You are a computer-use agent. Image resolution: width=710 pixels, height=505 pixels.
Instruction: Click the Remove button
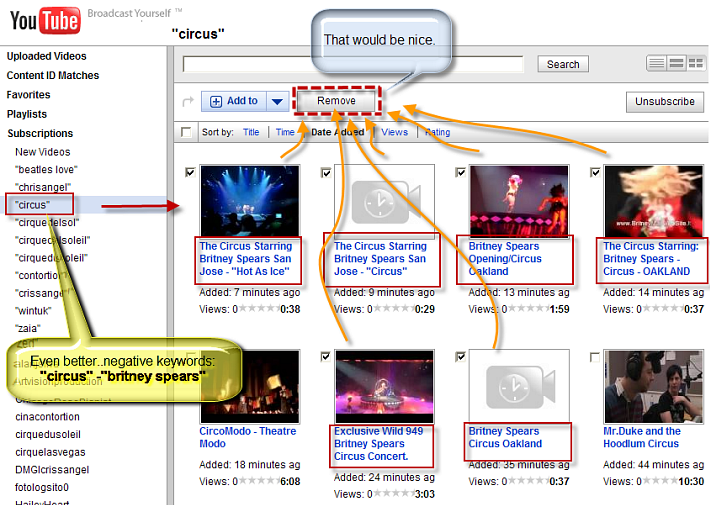click(x=336, y=101)
